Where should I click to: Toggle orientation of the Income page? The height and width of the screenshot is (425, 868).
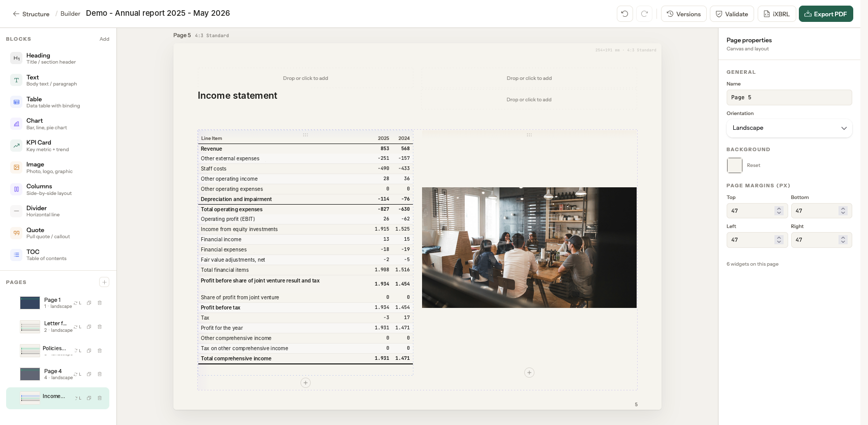pos(78,398)
